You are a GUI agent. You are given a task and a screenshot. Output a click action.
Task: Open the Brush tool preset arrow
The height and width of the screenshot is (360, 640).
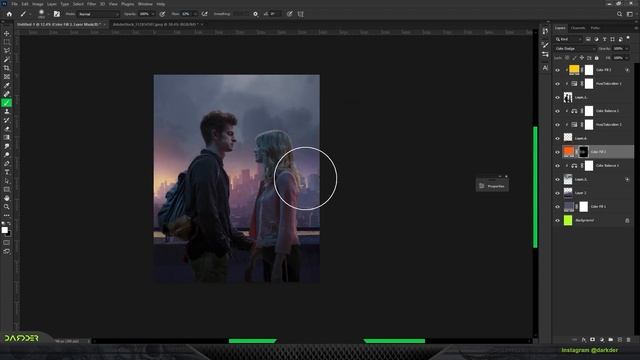click(30, 14)
